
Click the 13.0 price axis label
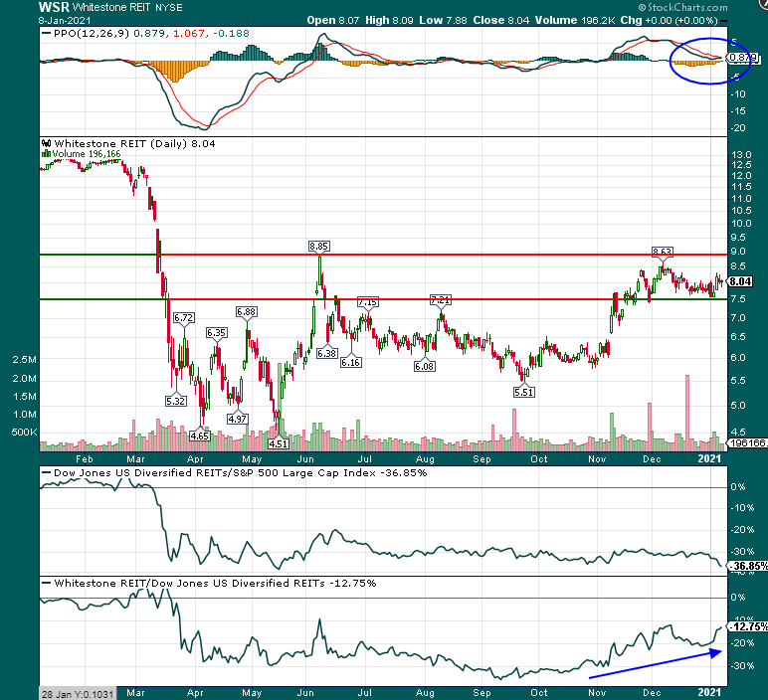741,155
